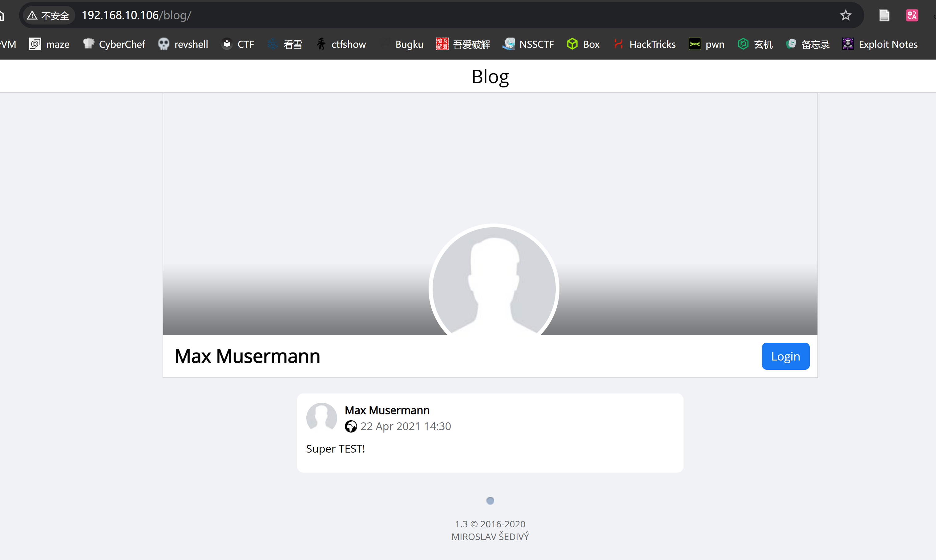The height and width of the screenshot is (560, 936).
Task: Click the Max Musermann profile heading
Action: (x=247, y=356)
